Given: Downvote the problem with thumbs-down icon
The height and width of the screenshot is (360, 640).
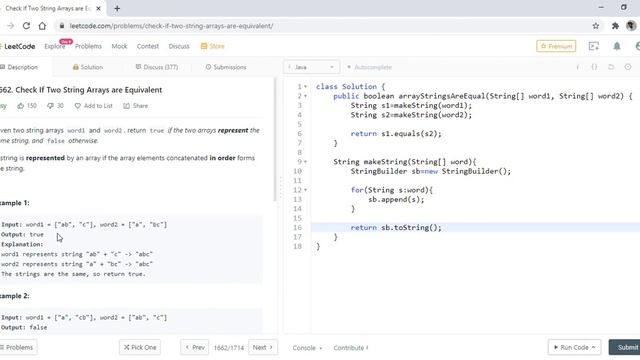Looking at the screenshot, I should click(50, 106).
